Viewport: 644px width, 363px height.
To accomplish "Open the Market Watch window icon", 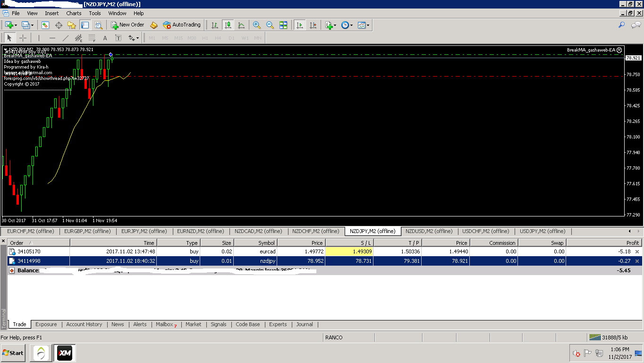I will tap(45, 25).
